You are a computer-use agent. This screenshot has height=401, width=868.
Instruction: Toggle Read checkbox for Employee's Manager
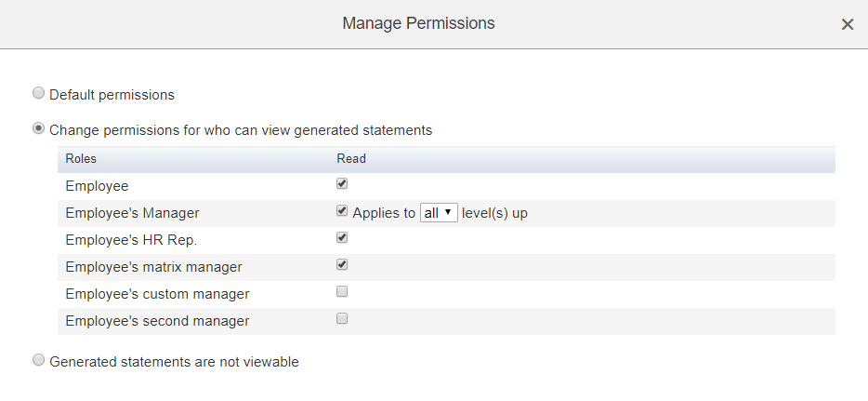(x=342, y=210)
